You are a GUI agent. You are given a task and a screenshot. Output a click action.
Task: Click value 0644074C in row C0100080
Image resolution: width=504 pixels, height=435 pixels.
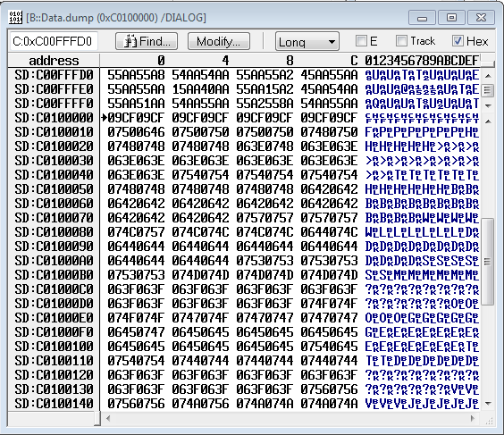pos(329,232)
